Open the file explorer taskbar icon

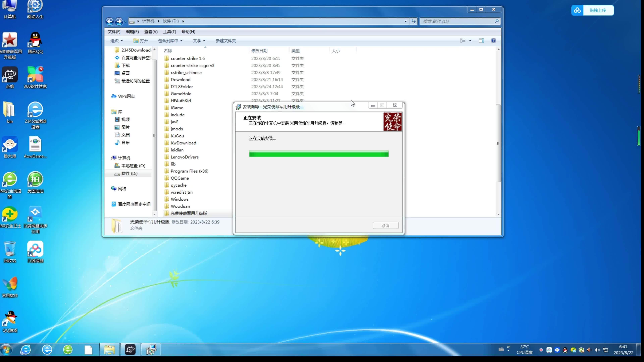pyautogui.click(x=109, y=350)
